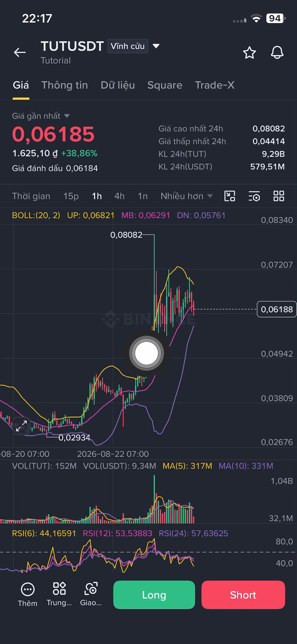Tap the Vĩnh cửu contract label
297x644 pixels.
click(x=128, y=46)
